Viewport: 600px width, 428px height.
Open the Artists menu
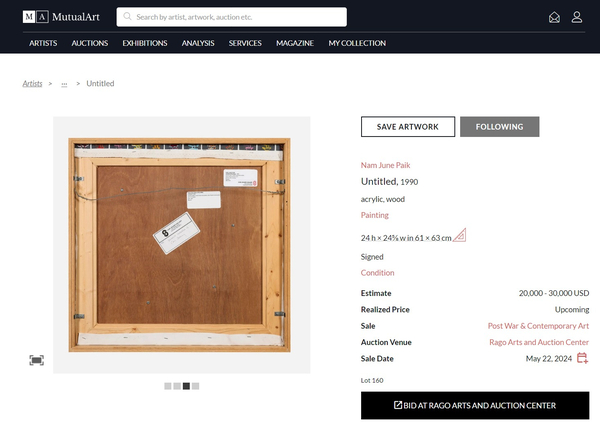click(43, 43)
